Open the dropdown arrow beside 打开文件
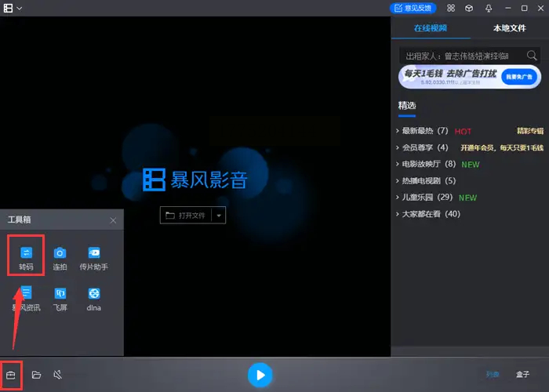The image size is (549, 392). pos(219,216)
